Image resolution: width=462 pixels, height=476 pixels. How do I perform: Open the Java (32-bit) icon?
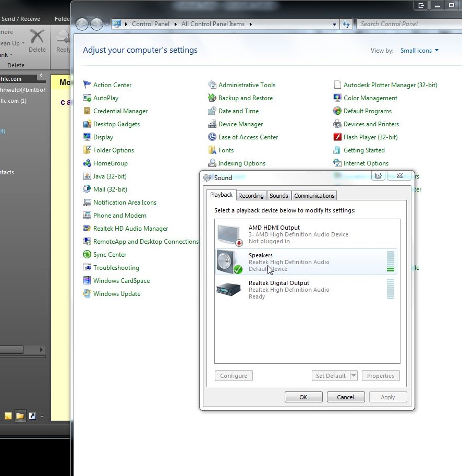click(87, 176)
